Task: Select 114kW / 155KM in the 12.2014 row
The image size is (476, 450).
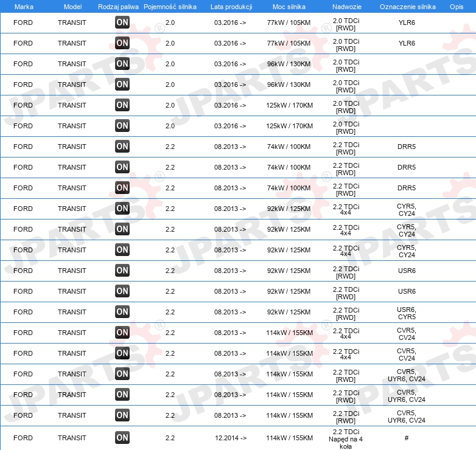Action: point(289,438)
